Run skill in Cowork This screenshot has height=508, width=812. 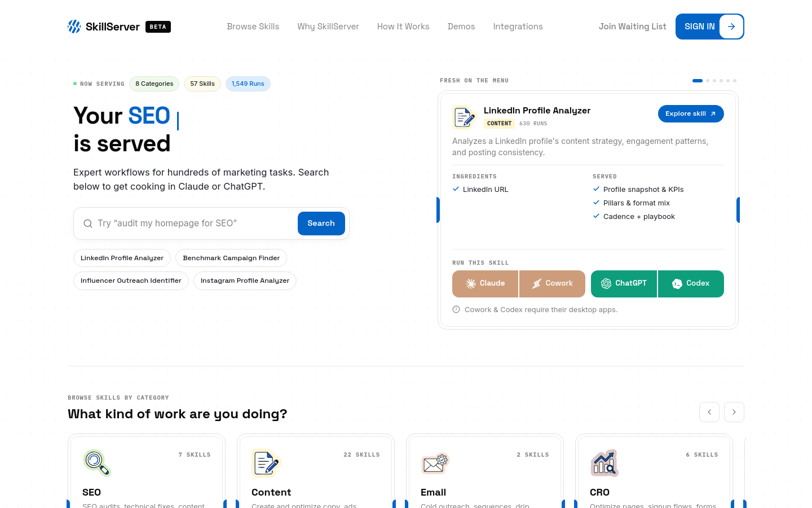pos(552,284)
